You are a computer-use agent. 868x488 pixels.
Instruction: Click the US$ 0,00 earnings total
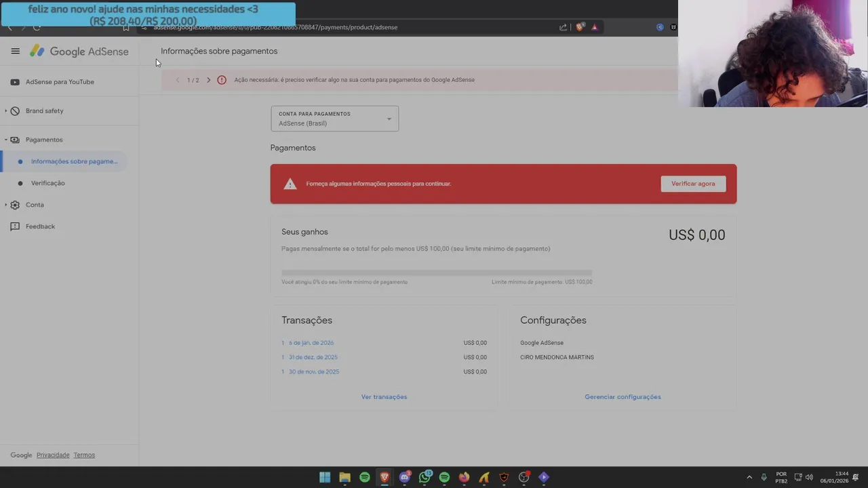696,235
